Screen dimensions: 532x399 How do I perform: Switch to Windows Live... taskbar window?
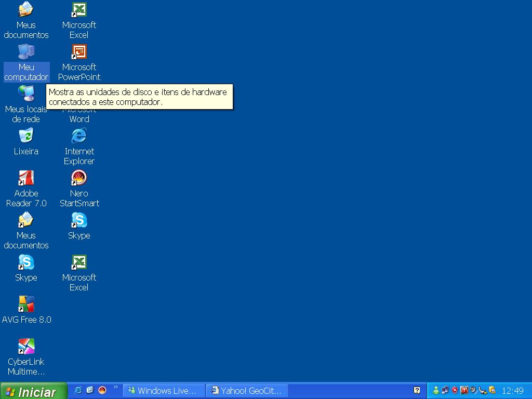pyautogui.click(x=164, y=391)
